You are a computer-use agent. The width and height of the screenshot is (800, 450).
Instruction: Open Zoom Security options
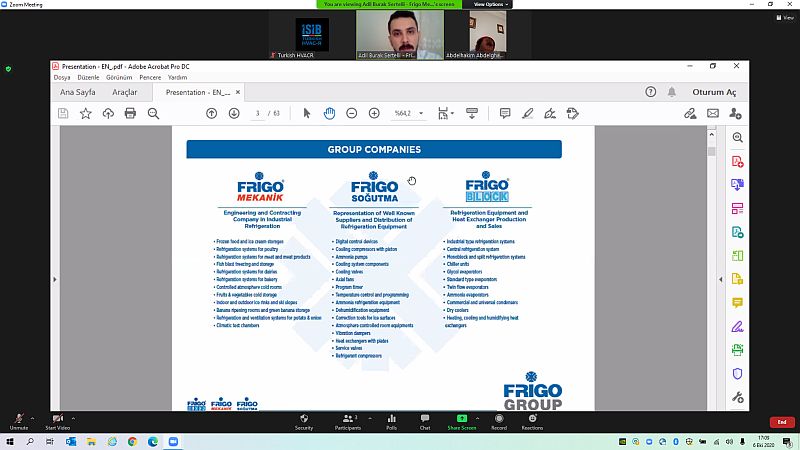304,421
